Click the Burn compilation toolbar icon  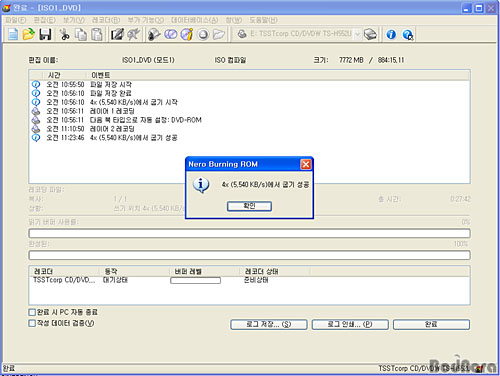point(154,34)
